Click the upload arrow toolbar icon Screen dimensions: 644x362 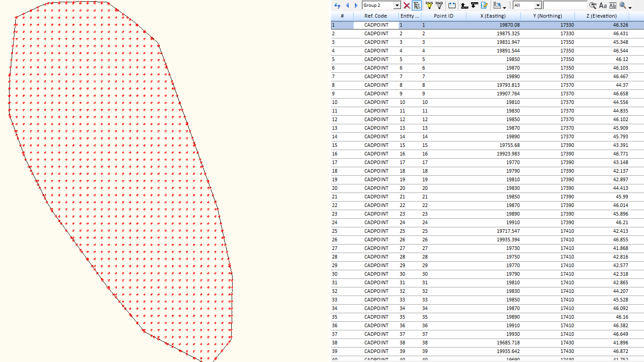click(x=464, y=5)
